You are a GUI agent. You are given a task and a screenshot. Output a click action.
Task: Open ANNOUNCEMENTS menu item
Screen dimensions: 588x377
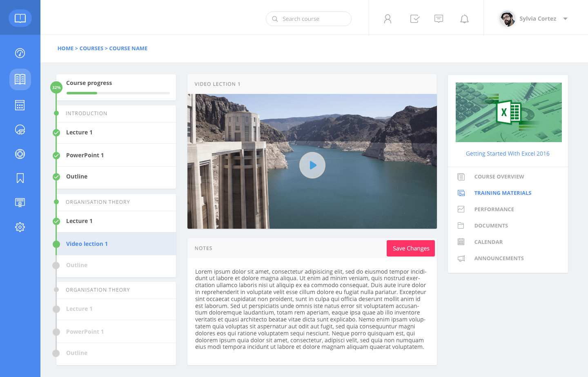[499, 259]
